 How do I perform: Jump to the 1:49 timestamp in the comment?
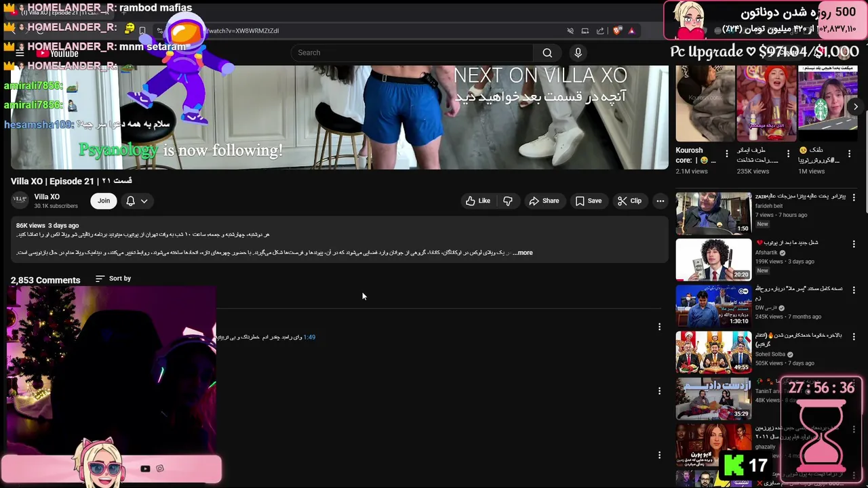coord(309,337)
